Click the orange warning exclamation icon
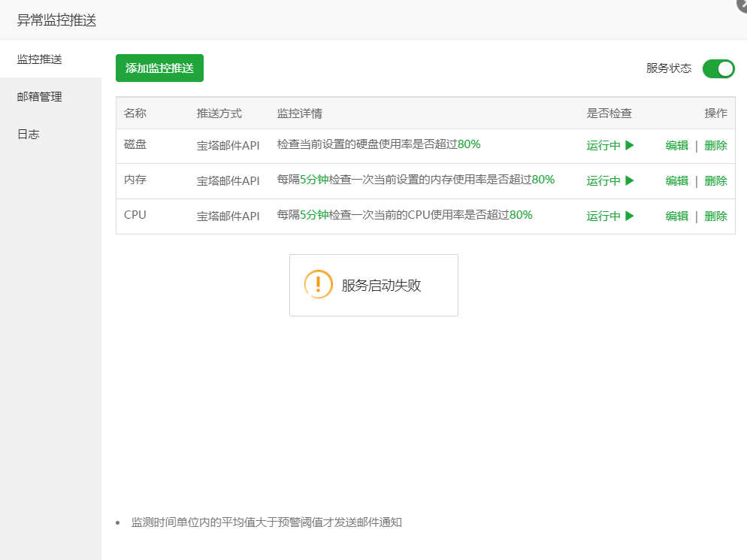Screen dimensions: 747x560 coord(318,285)
